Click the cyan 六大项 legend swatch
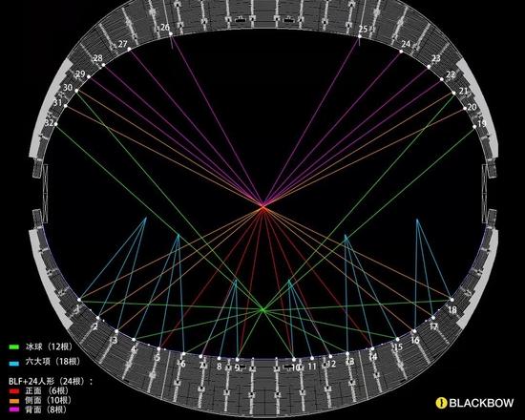 tap(14, 363)
